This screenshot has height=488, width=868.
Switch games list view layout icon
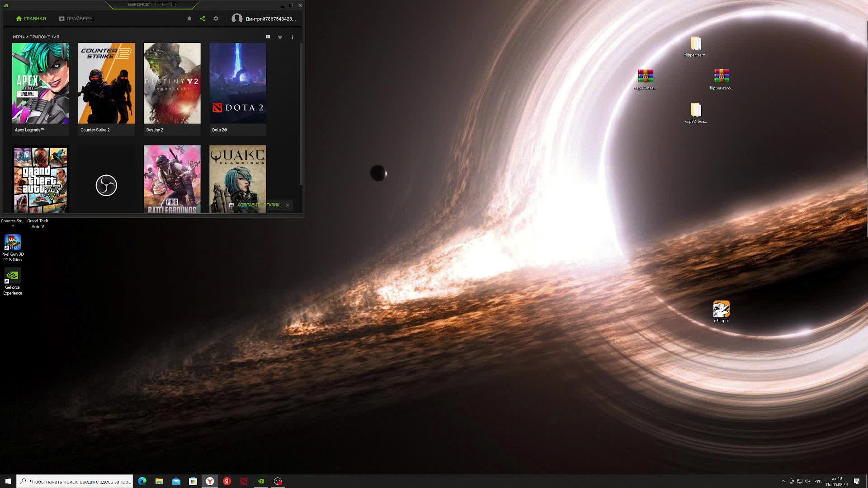[x=268, y=37]
